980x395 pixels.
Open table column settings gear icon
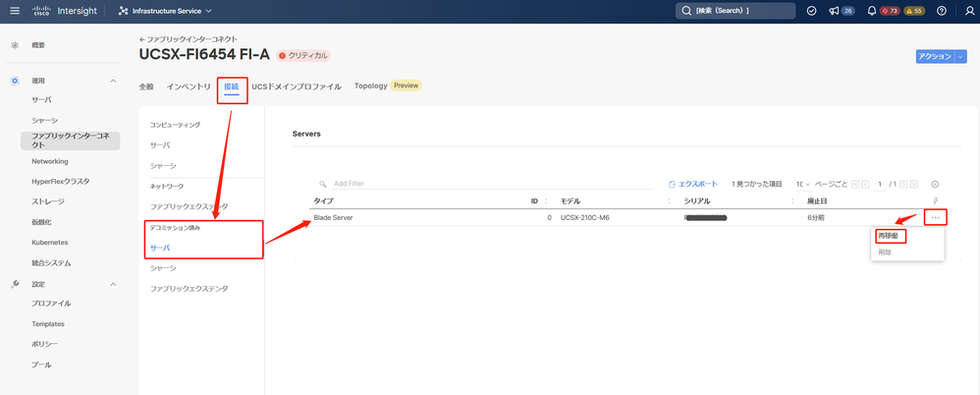pos(935,185)
